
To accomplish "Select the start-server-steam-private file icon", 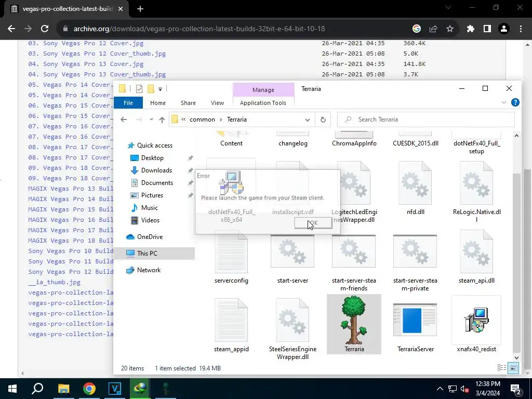I will [x=415, y=251].
